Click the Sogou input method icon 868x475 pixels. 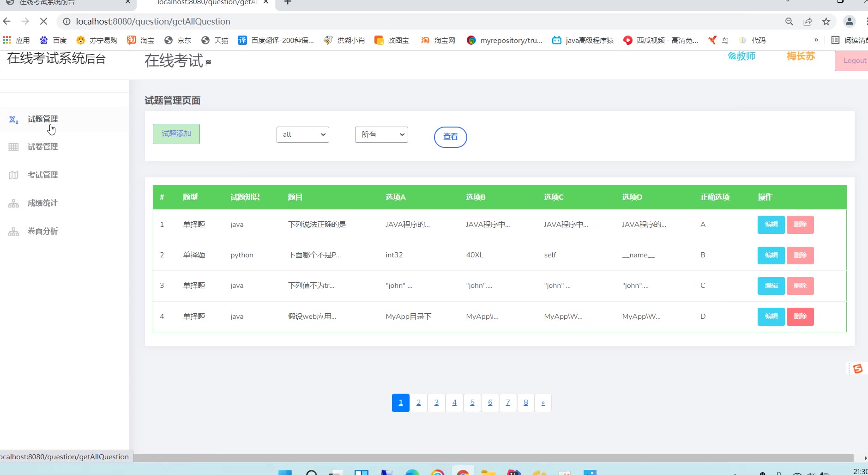point(858,369)
